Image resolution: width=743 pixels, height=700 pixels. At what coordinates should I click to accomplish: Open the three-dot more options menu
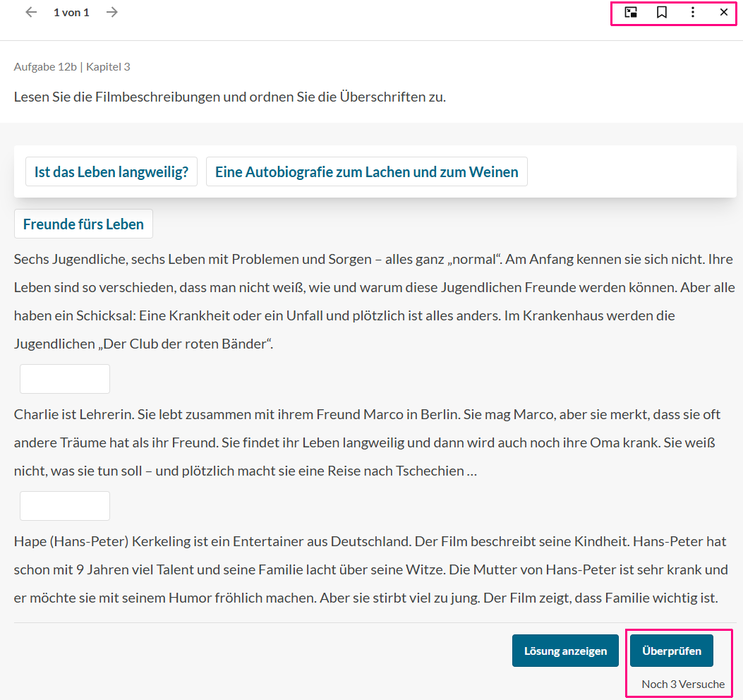click(693, 12)
